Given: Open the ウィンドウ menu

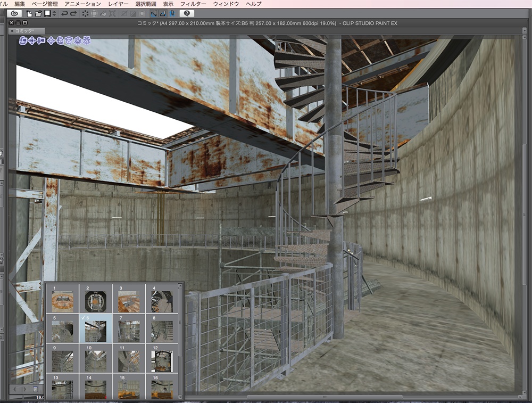Looking at the screenshot, I should tap(226, 4).
